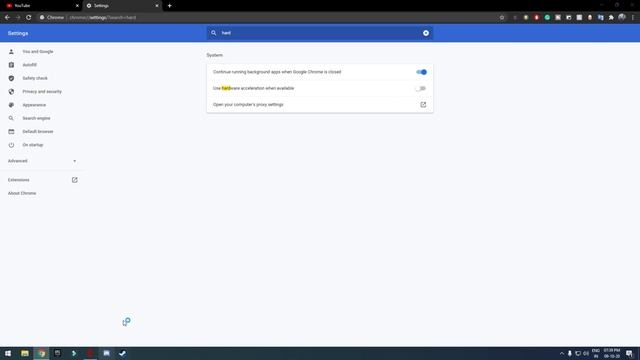The image size is (640, 360).
Task: Open the taskbar clock and date
Action: [x=612, y=353]
